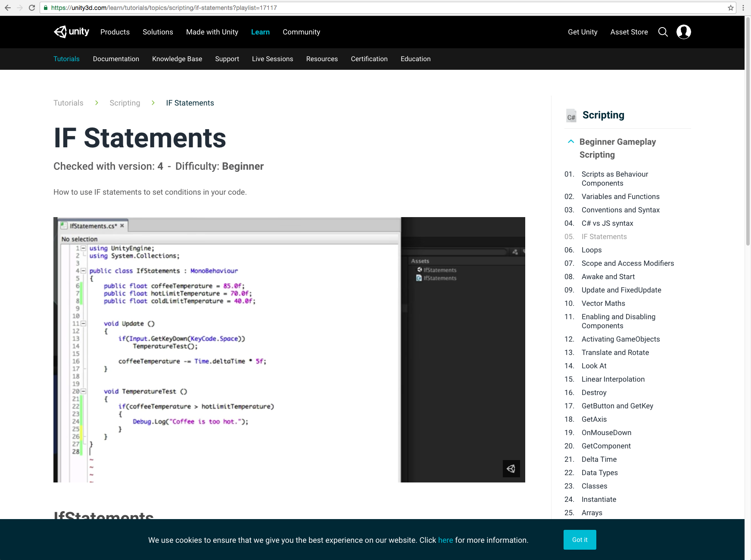Open GetButton and GetKey lesson
Screen dimensions: 751x560
[x=617, y=406]
